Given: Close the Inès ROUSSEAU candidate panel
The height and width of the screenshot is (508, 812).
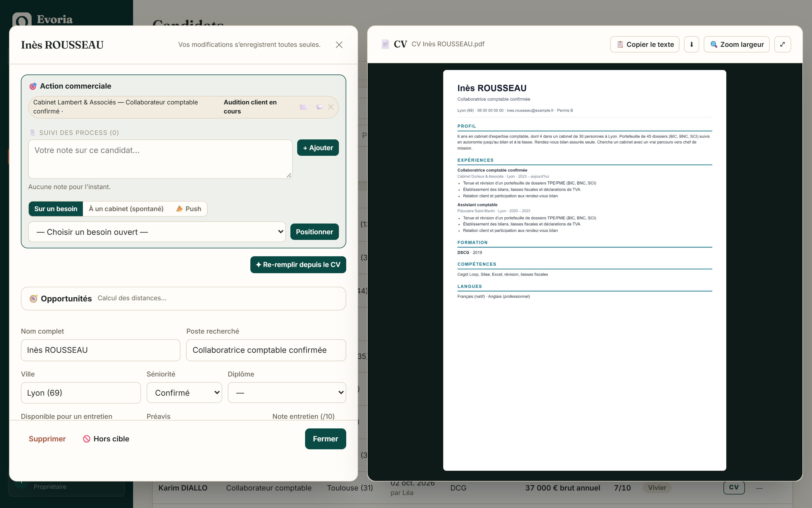Looking at the screenshot, I should [339, 45].
